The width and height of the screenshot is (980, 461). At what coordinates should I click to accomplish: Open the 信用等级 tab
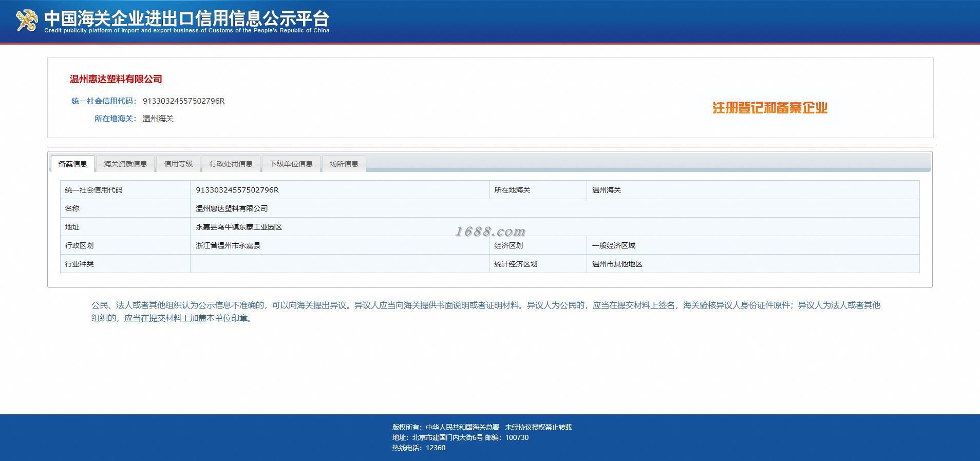178,164
